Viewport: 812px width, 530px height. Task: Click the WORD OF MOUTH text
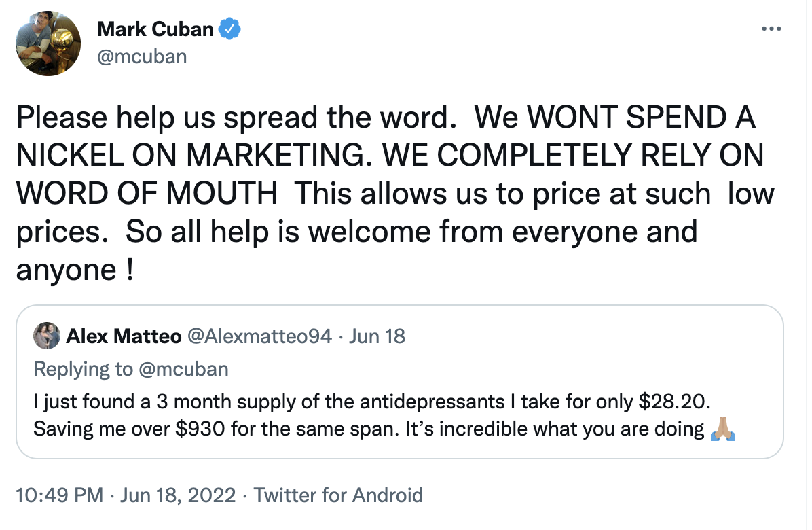click(146, 194)
